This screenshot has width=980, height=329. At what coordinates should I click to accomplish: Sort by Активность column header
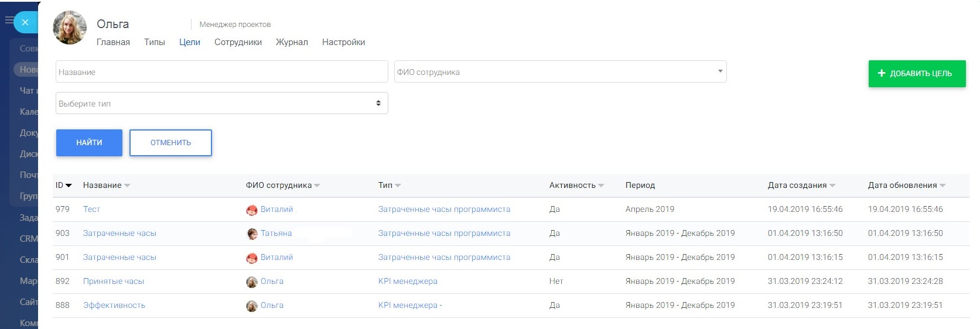(572, 186)
